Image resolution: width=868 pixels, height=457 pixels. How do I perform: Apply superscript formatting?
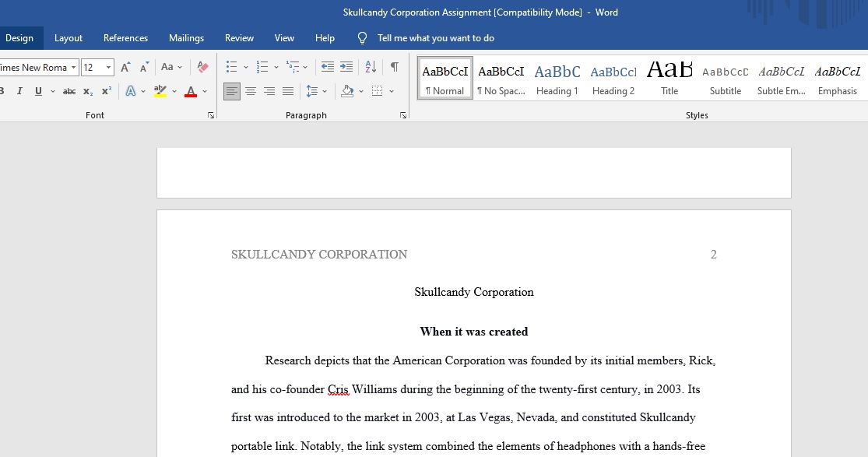click(107, 91)
